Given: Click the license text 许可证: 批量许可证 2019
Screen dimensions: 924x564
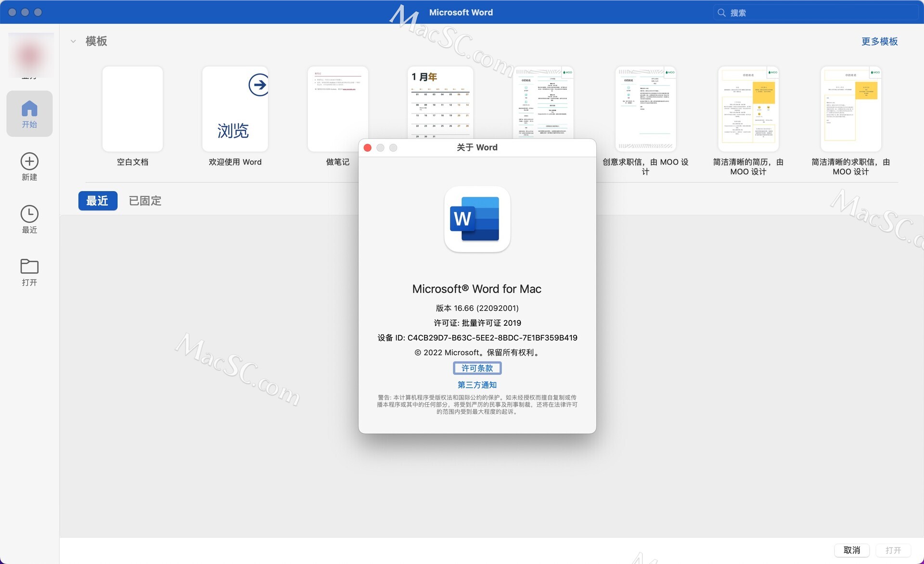Looking at the screenshot, I should tap(477, 323).
